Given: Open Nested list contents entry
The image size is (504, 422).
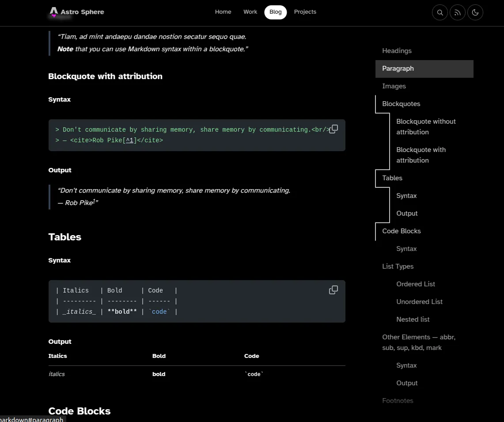Looking at the screenshot, I should [413, 319].
